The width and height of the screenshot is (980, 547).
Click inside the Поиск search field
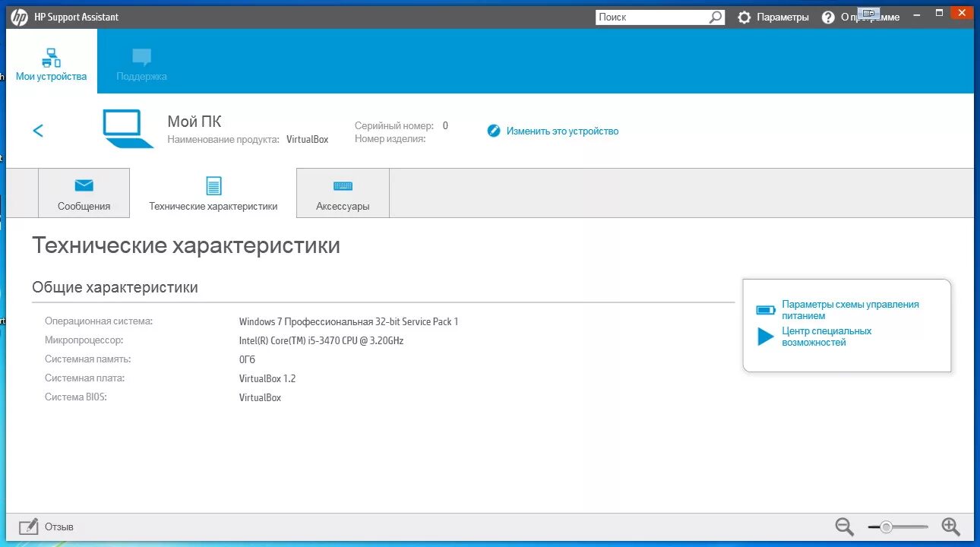tap(653, 17)
